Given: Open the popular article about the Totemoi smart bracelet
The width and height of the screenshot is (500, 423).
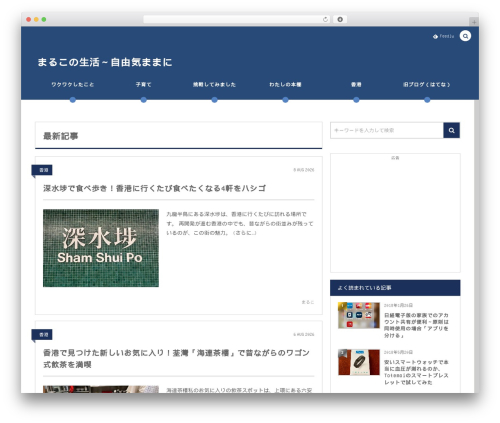Looking at the screenshot, I should 416,372.
